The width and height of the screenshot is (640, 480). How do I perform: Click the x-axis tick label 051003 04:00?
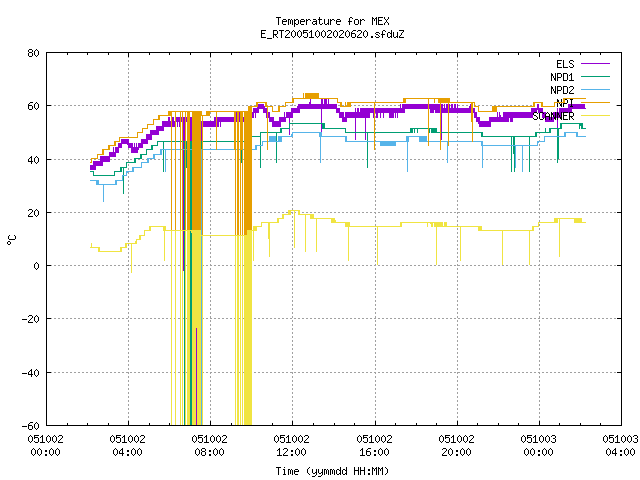[620, 445]
